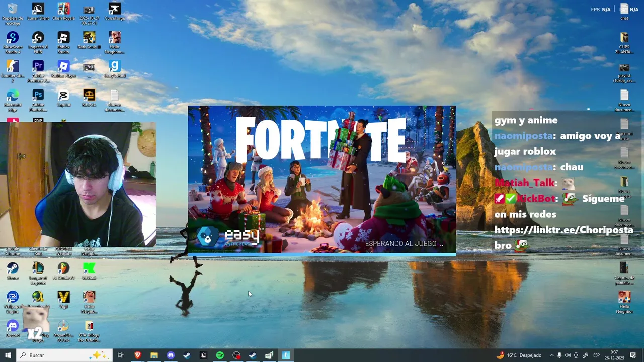
Task: Open the Wallpaper Engine shortcut
Action: (x=13, y=302)
